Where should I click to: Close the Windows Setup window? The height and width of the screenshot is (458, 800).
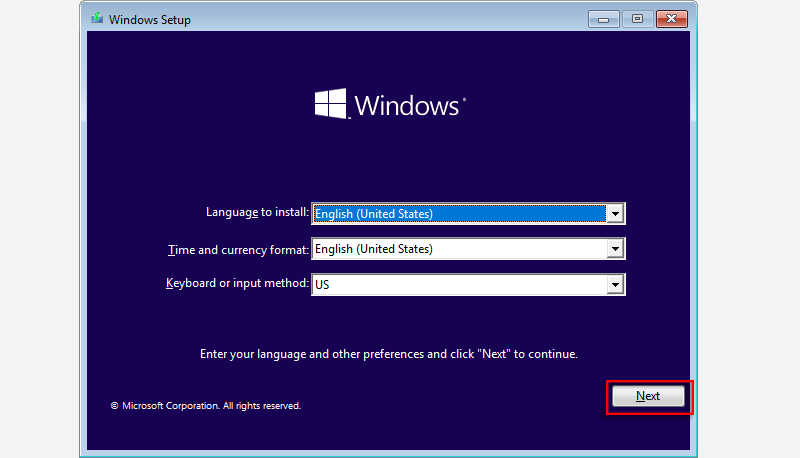671,19
